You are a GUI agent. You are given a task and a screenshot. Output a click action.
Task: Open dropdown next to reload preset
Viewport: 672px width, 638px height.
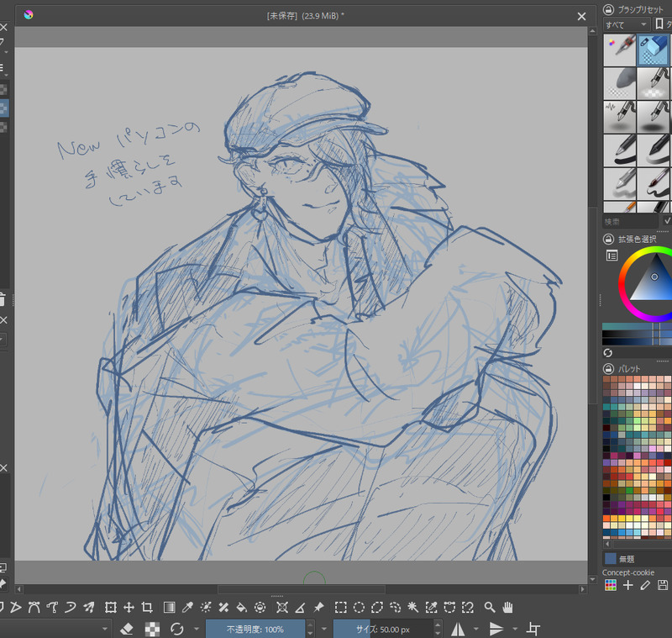pos(197,629)
